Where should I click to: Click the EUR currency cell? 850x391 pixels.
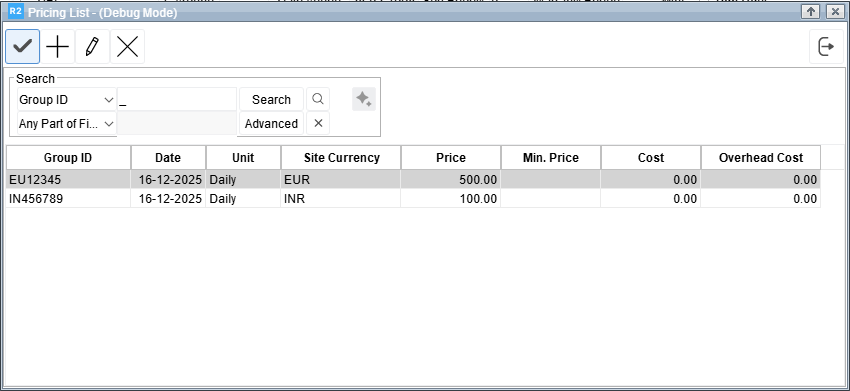point(341,180)
